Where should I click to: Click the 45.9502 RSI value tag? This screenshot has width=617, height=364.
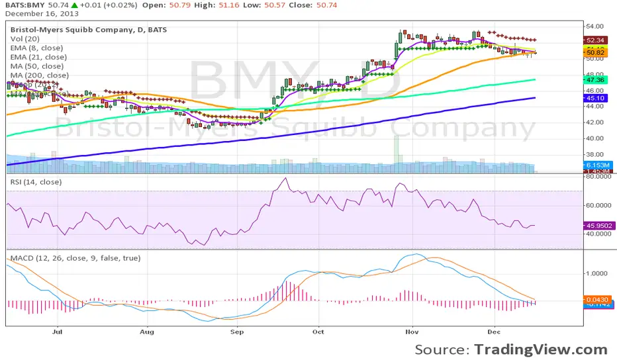point(599,226)
